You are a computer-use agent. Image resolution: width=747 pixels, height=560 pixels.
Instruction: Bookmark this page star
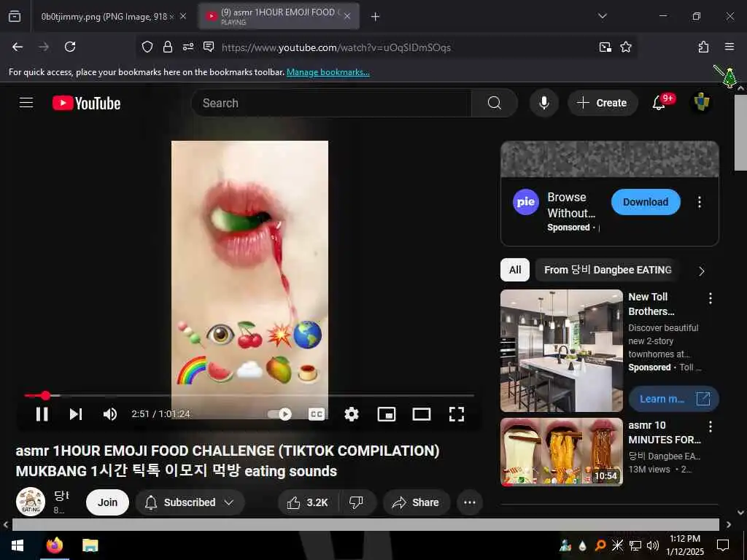click(626, 47)
